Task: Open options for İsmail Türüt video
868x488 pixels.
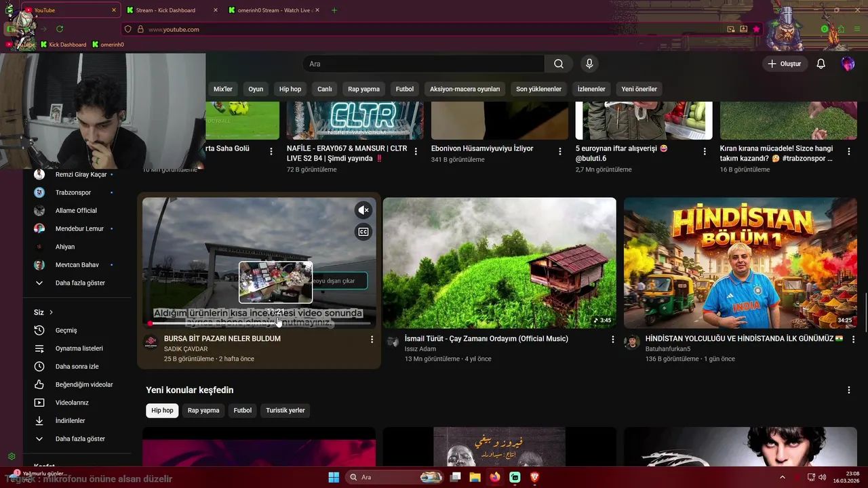Action: coord(613,339)
